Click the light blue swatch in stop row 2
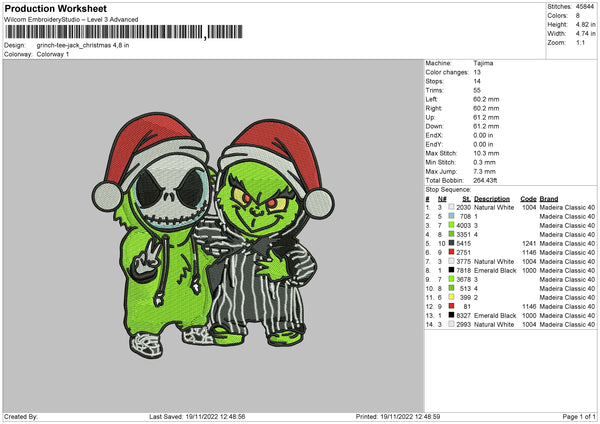 coord(451,217)
